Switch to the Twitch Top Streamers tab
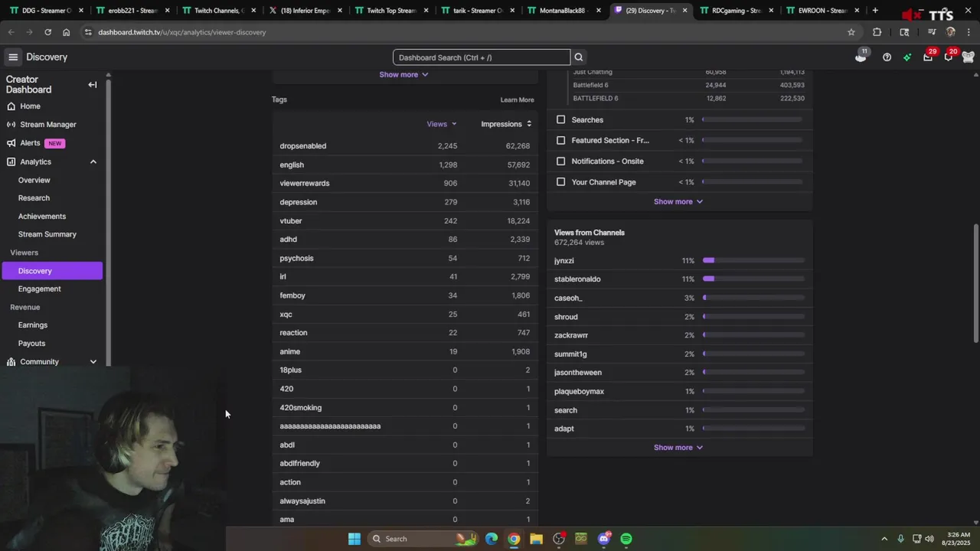980x551 pixels. click(391, 11)
